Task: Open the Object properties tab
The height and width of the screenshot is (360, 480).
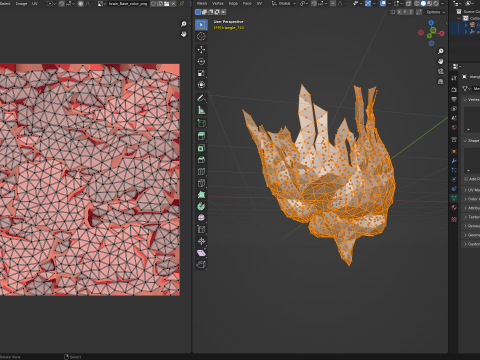Action: [x=454, y=151]
